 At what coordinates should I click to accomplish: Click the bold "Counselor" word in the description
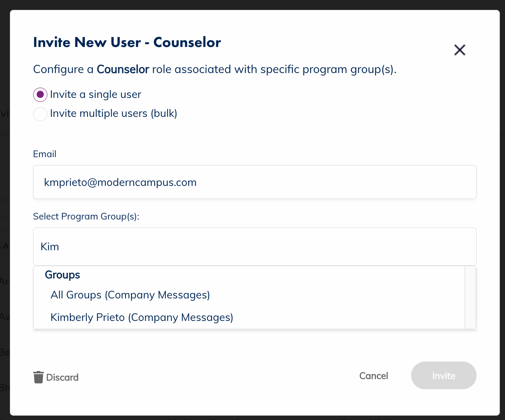tap(123, 69)
